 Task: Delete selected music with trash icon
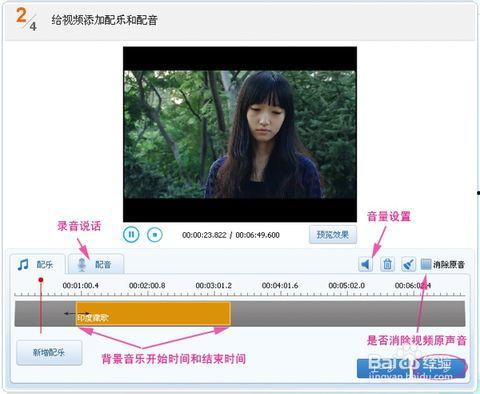click(x=387, y=264)
